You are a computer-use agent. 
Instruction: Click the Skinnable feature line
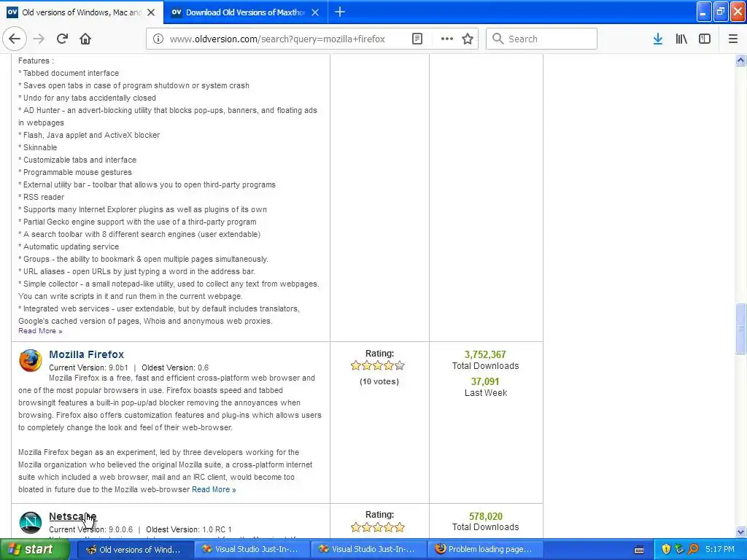38,147
